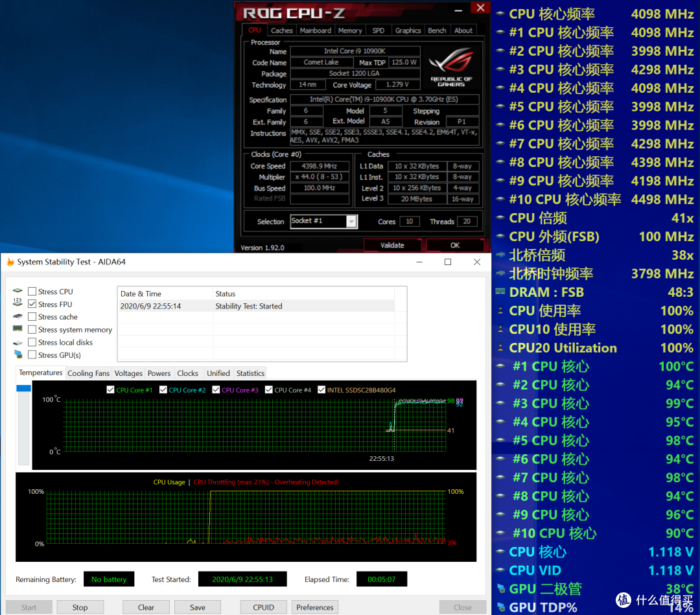Enable Stress local disks checkbox

click(x=32, y=342)
